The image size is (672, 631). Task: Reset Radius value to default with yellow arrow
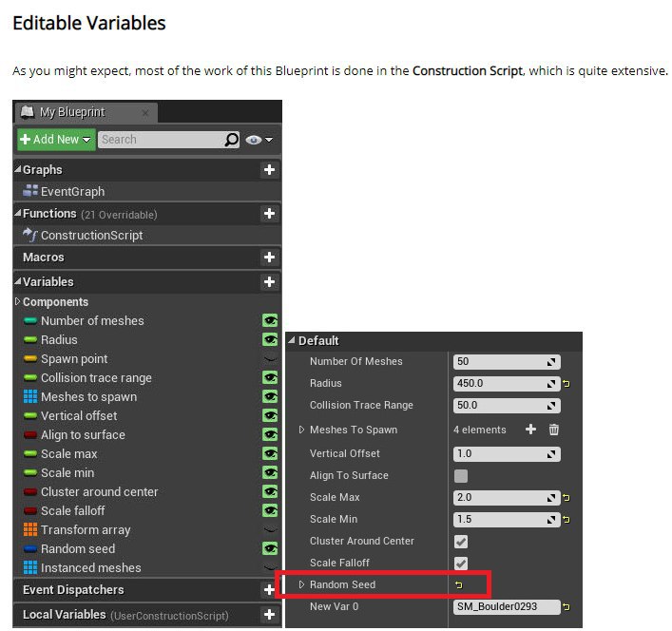(x=566, y=384)
